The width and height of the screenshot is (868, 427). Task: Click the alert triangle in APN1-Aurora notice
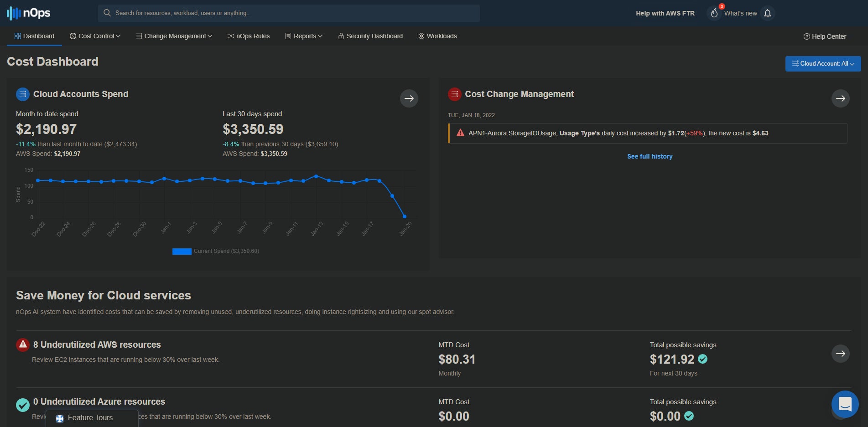click(x=460, y=133)
